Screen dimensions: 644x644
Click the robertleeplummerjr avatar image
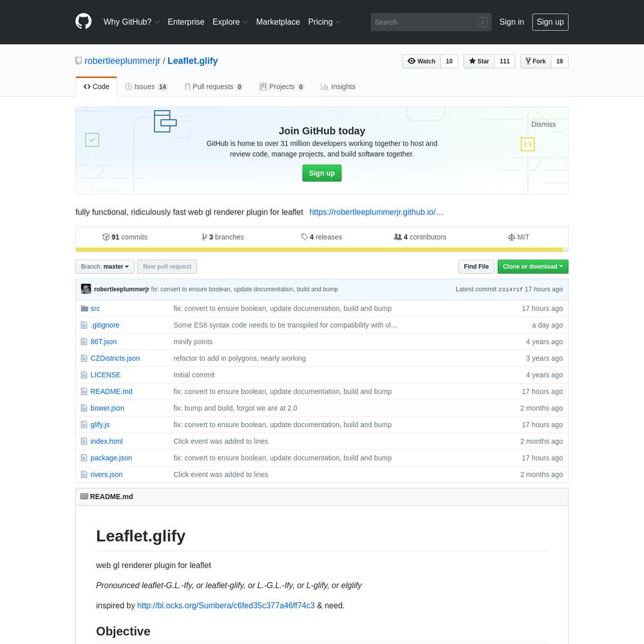pyautogui.click(x=86, y=289)
